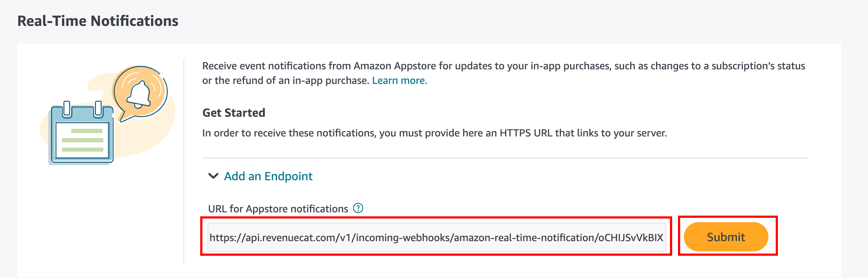Click the paragraph starting with Receive event notifications
This screenshot has width=868, height=278.
pos(503,66)
